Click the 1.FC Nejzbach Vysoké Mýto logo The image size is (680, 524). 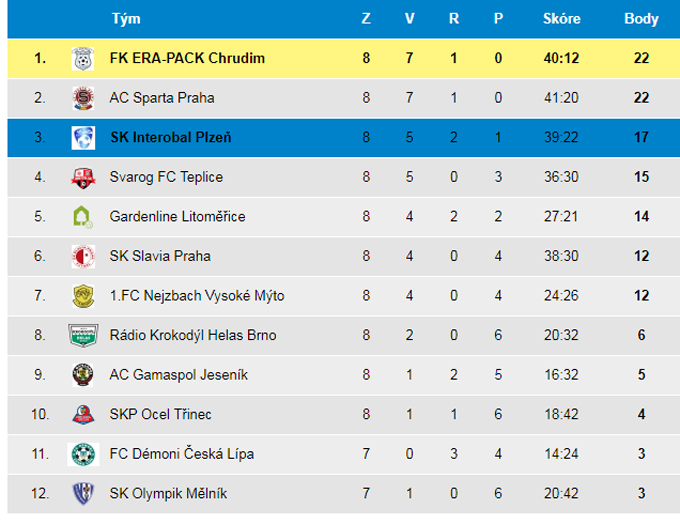[x=83, y=296]
